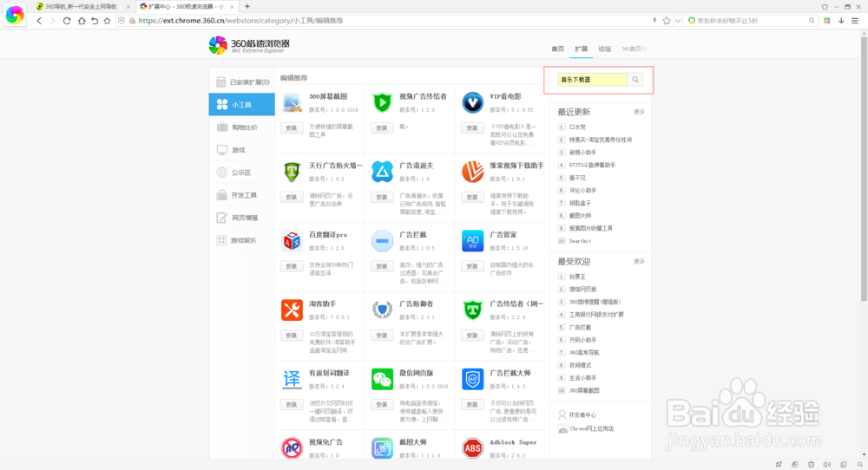Click the 更多 link beside 最受欢迎

click(x=640, y=261)
